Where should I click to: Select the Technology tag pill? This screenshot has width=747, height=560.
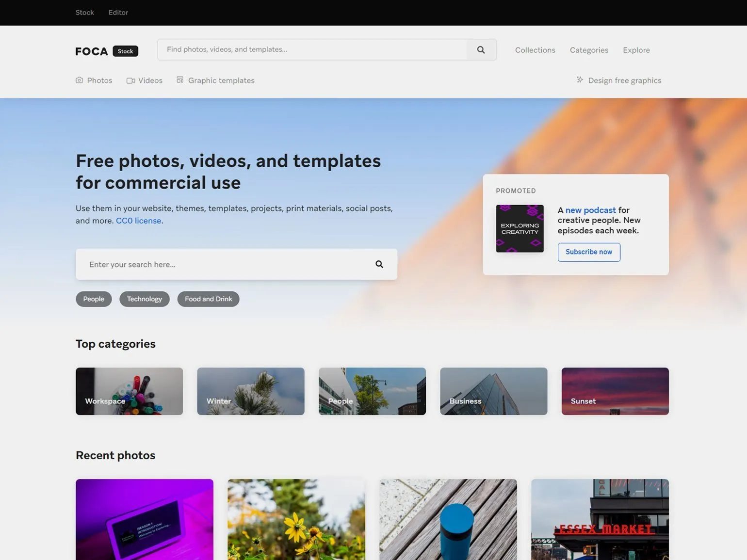pyautogui.click(x=145, y=299)
